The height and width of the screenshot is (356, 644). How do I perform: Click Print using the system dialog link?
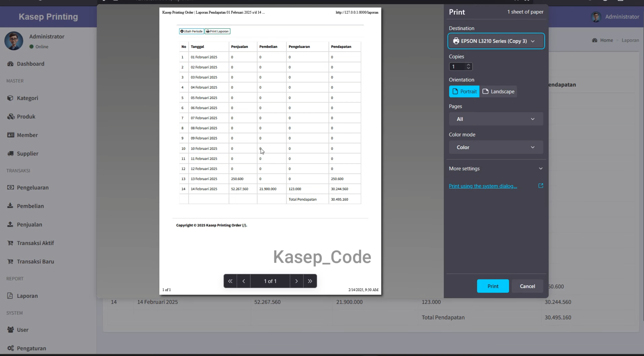tap(483, 186)
